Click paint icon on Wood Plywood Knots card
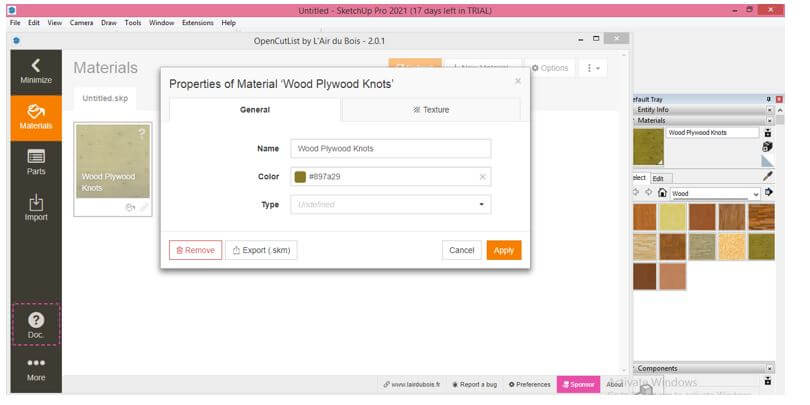 coord(131,207)
